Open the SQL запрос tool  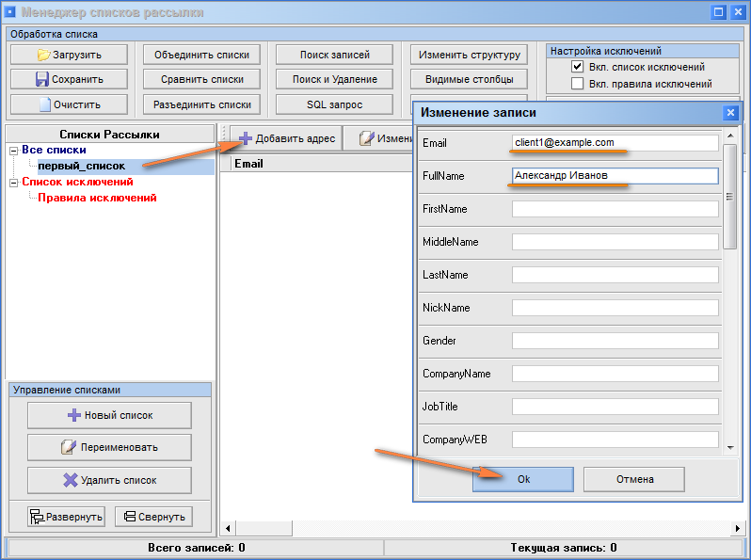[x=335, y=104]
